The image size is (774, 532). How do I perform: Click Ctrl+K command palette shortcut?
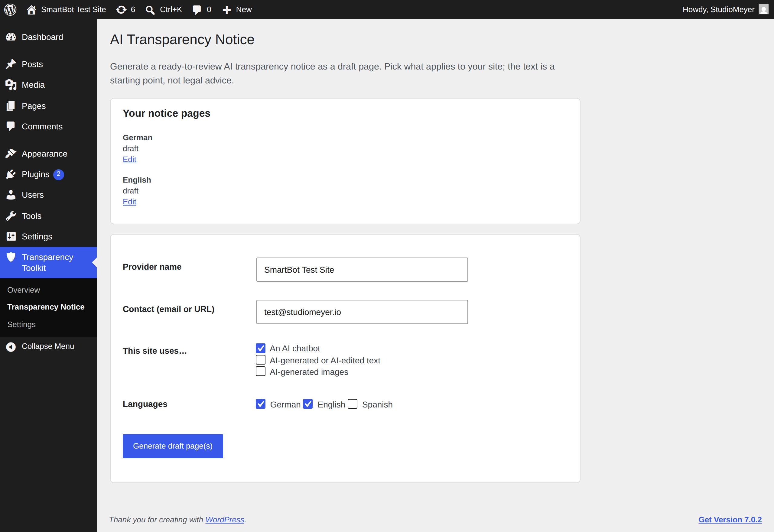pos(171,10)
